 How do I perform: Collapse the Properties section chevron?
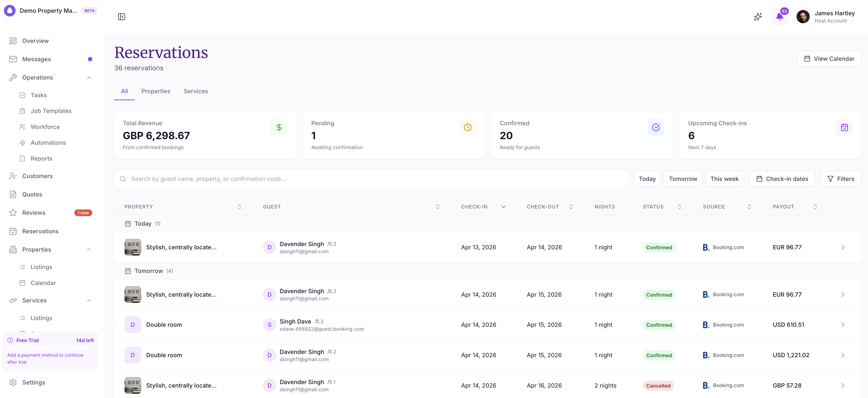(x=89, y=250)
